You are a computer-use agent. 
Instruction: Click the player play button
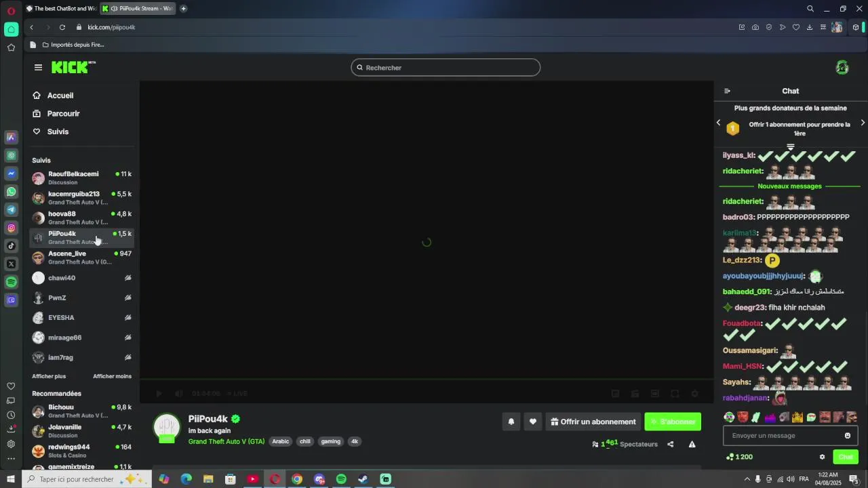159,393
